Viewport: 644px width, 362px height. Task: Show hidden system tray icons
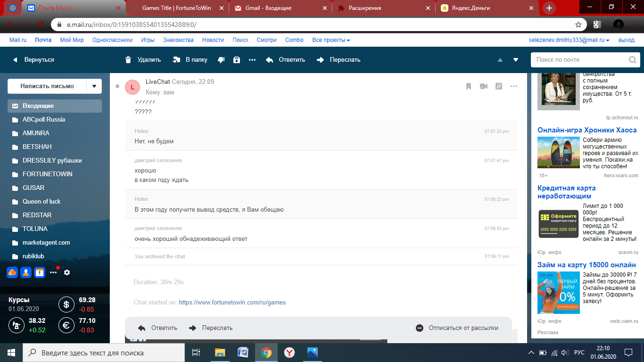click(531, 353)
